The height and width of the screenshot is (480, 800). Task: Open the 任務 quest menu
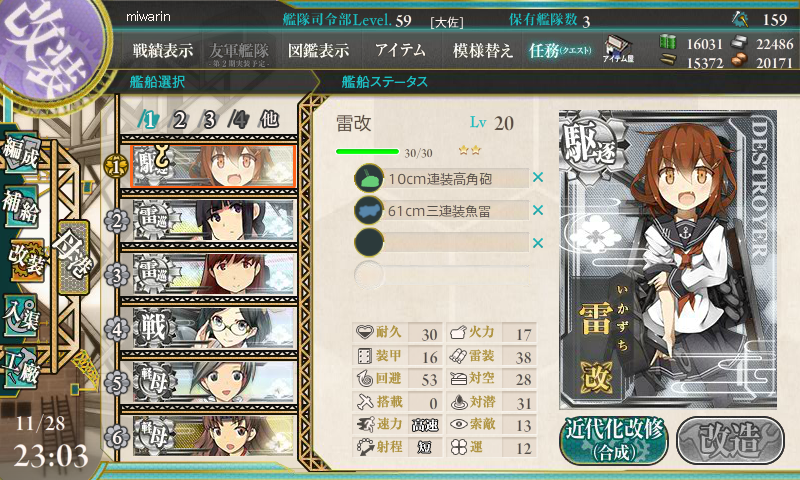tap(560, 50)
